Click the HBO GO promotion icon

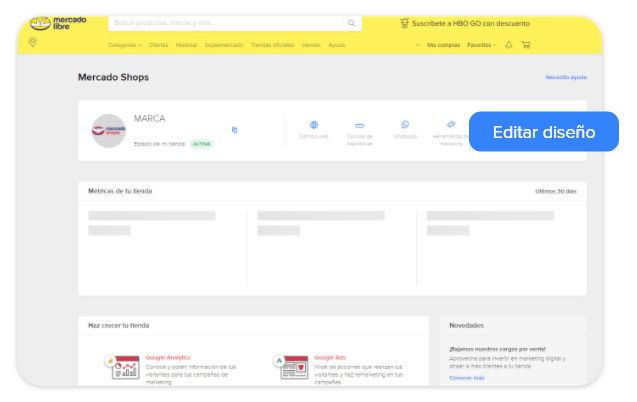404,23
